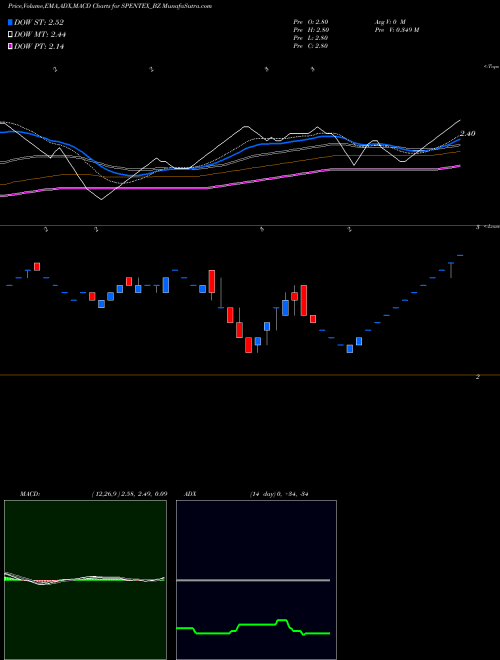Click the Pre O: 2.80 value

(x=311, y=21)
